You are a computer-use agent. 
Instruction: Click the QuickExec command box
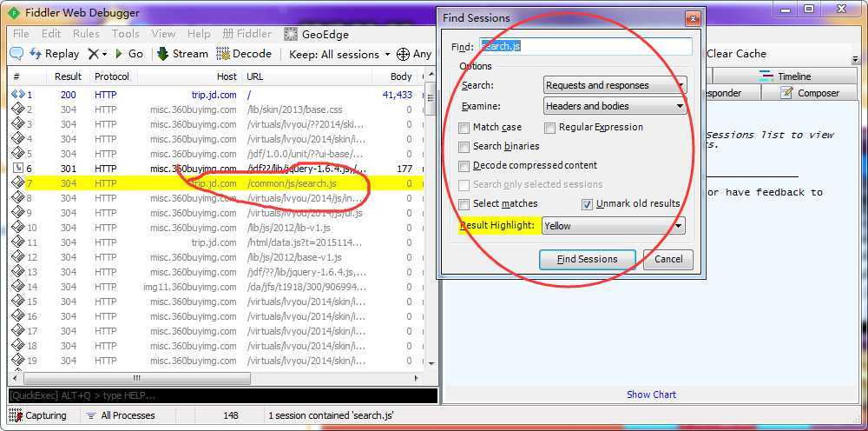(x=223, y=396)
